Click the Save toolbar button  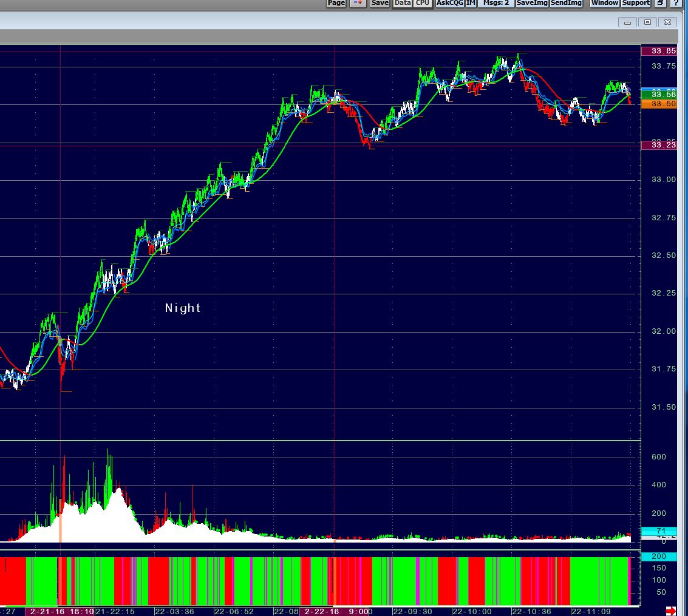click(380, 3)
